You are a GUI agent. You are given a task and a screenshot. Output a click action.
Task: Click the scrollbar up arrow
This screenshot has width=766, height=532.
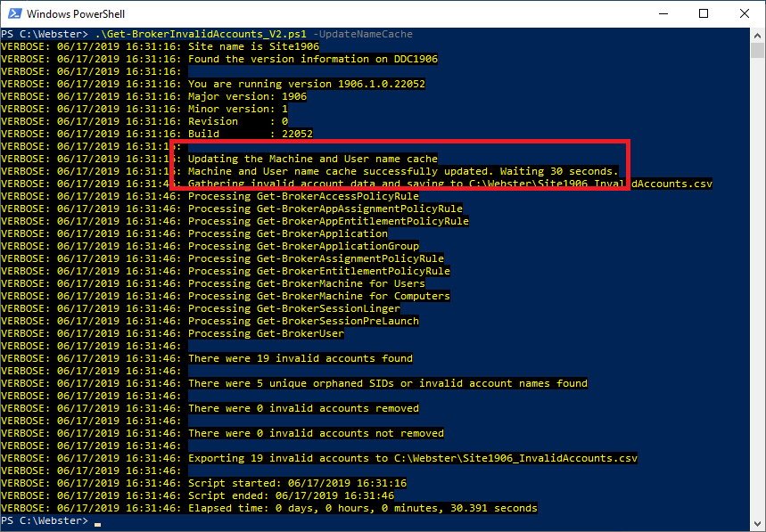757,35
